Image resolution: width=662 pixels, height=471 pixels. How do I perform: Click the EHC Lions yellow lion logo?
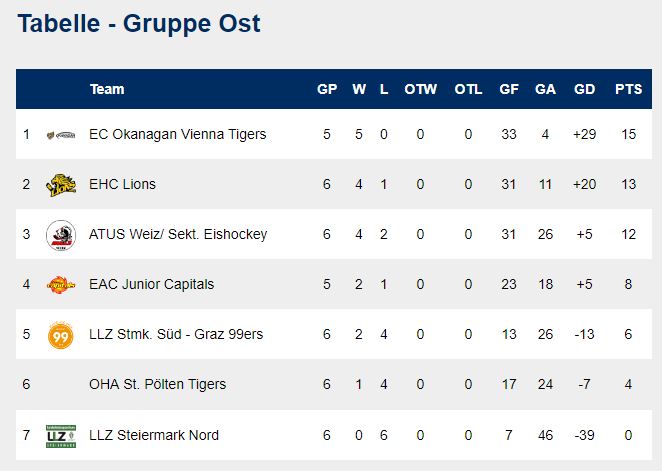point(61,185)
